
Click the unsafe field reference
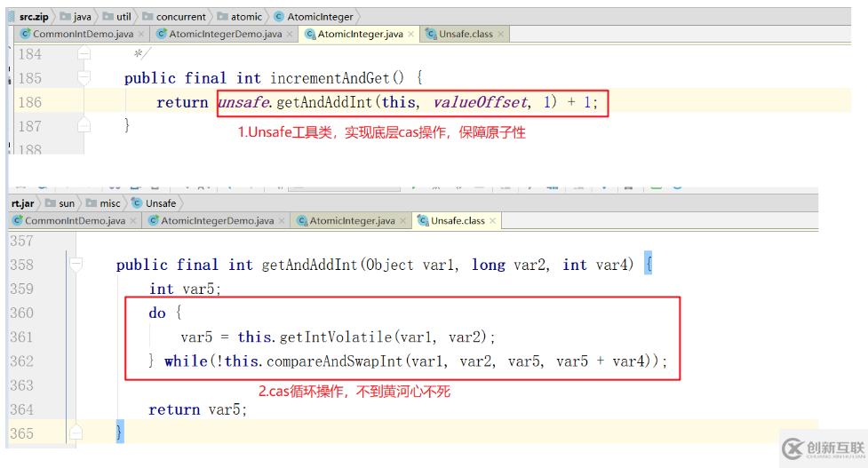click(243, 102)
